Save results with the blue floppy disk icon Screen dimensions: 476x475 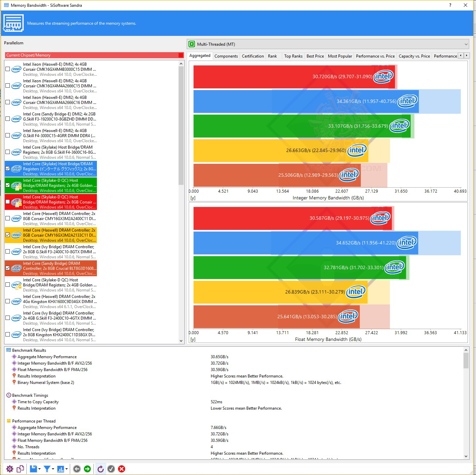(33, 469)
